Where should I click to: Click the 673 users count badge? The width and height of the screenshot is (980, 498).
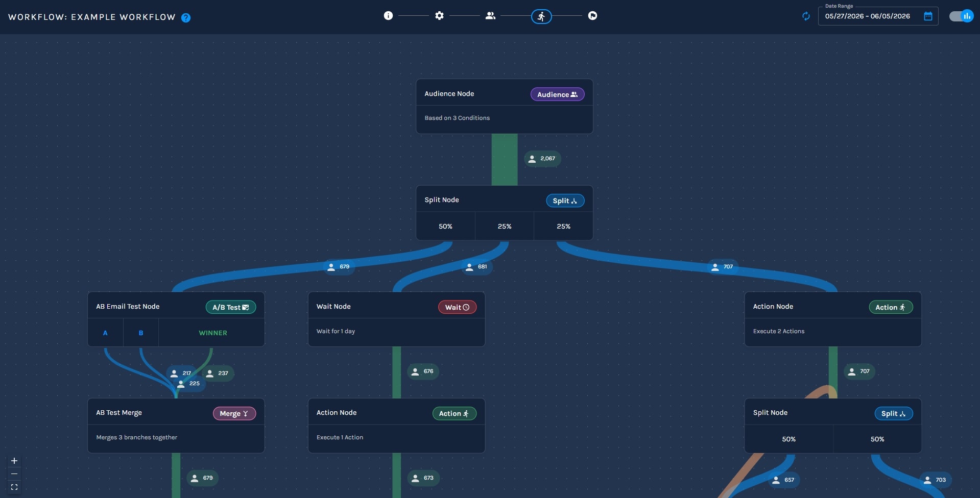[x=423, y=478]
